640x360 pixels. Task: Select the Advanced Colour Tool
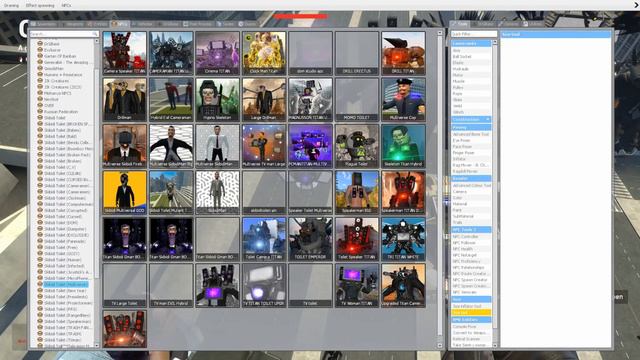pos(471,185)
